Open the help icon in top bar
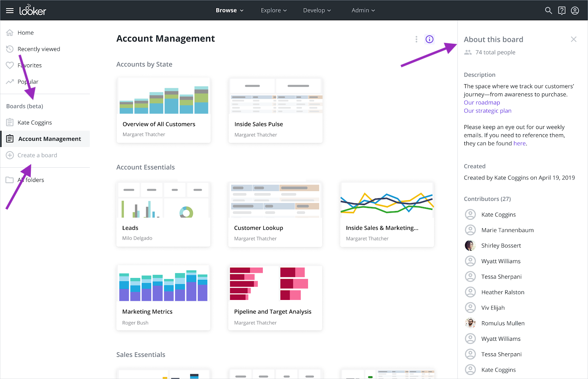The height and width of the screenshot is (379, 588). (x=562, y=11)
